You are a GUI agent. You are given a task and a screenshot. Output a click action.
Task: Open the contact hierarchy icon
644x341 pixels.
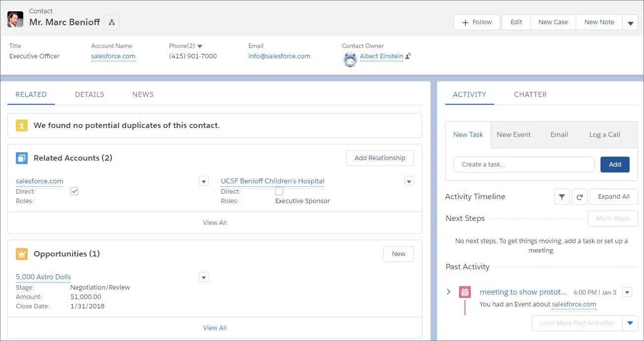click(x=112, y=22)
